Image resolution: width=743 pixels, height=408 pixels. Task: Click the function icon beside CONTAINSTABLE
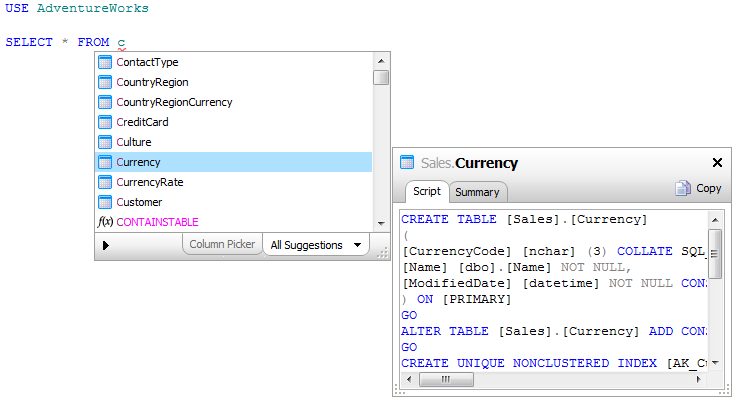pyautogui.click(x=105, y=222)
